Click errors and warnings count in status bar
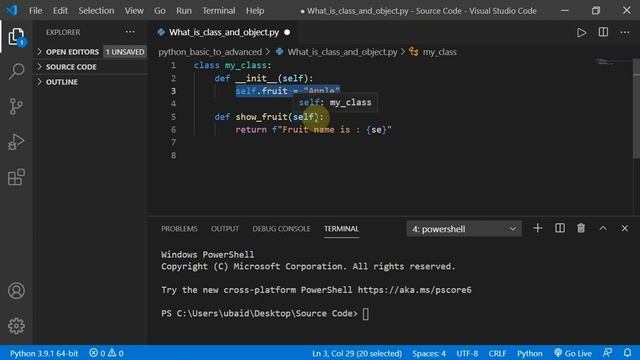640x360 pixels. [x=107, y=353]
